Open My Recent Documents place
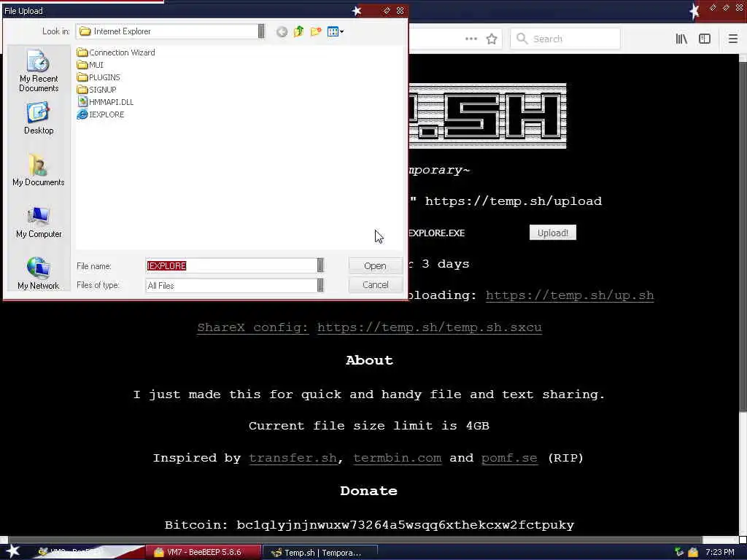747x560 pixels. coord(39,71)
